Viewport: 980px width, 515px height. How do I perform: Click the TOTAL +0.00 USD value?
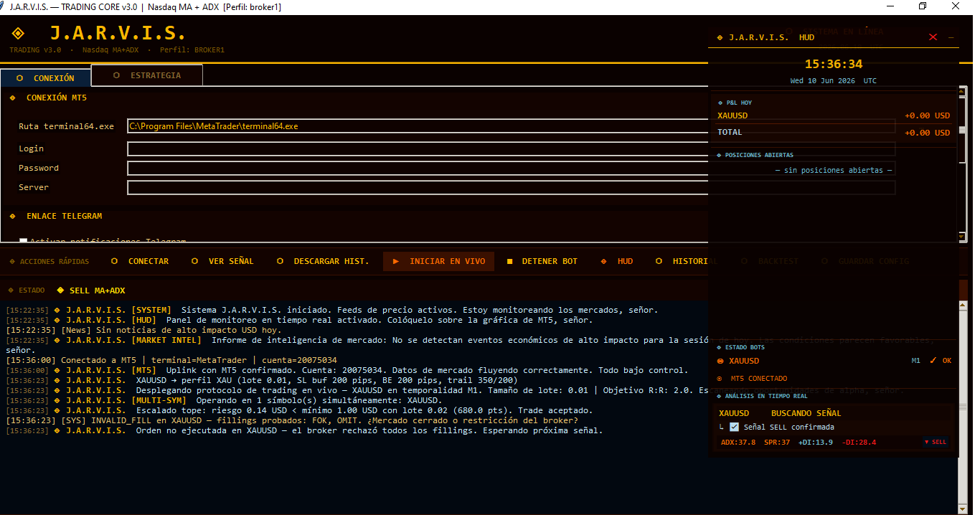point(927,133)
